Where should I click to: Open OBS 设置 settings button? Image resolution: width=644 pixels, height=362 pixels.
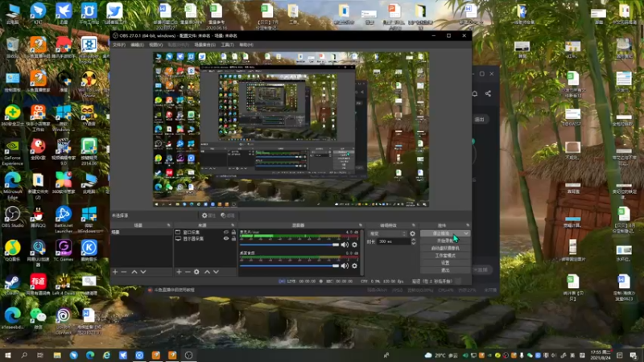tap(445, 263)
